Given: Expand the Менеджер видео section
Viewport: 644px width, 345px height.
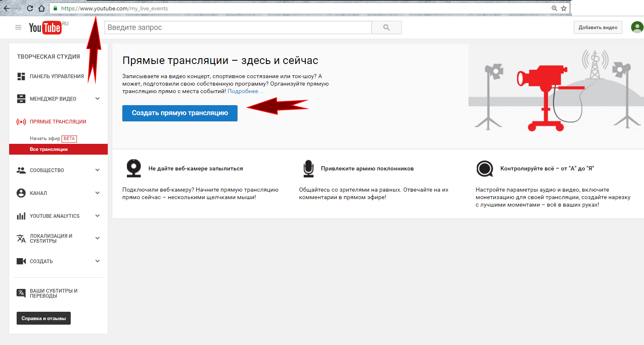Looking at the screenshot, I should 97,99.
